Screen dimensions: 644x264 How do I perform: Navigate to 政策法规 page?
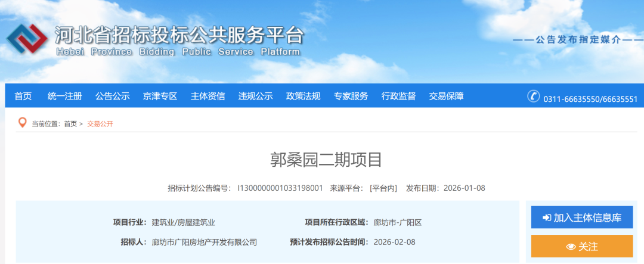click(304, 96)
